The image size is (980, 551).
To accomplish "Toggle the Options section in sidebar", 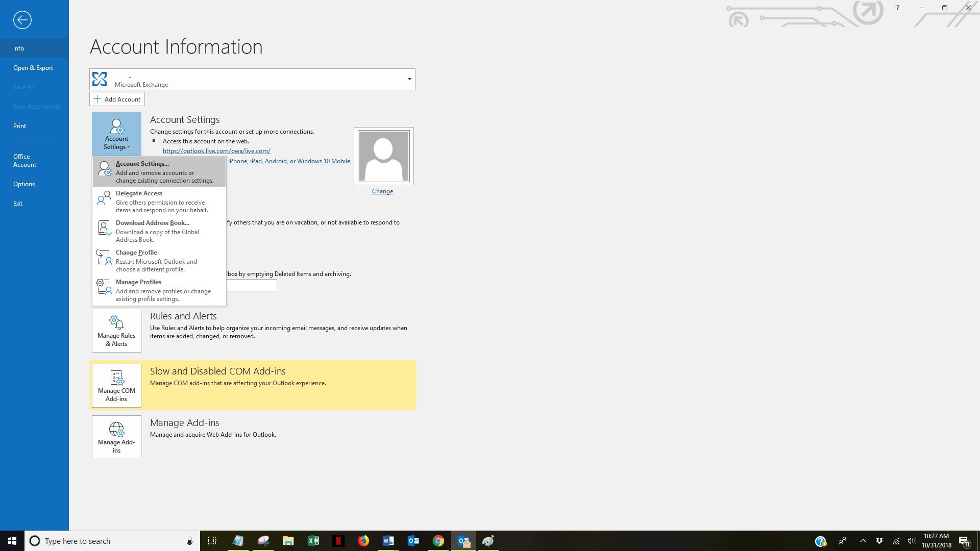I will 23,184.
